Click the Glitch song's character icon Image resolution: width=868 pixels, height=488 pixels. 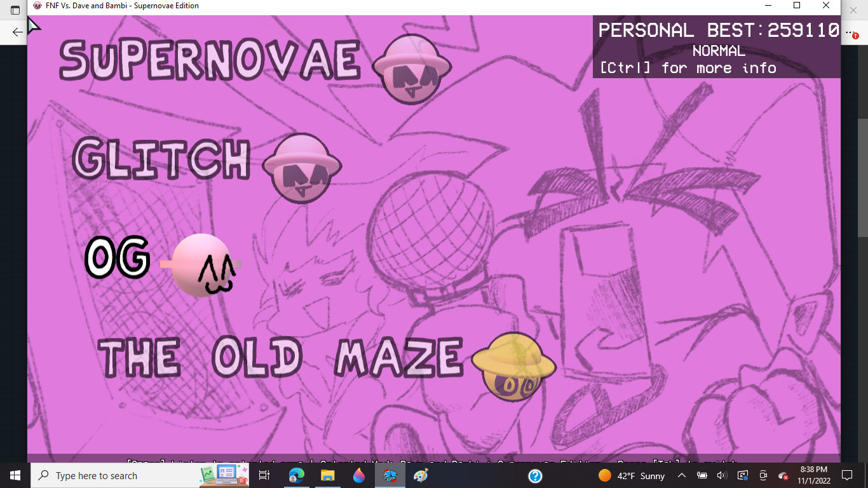click(302, 168)
